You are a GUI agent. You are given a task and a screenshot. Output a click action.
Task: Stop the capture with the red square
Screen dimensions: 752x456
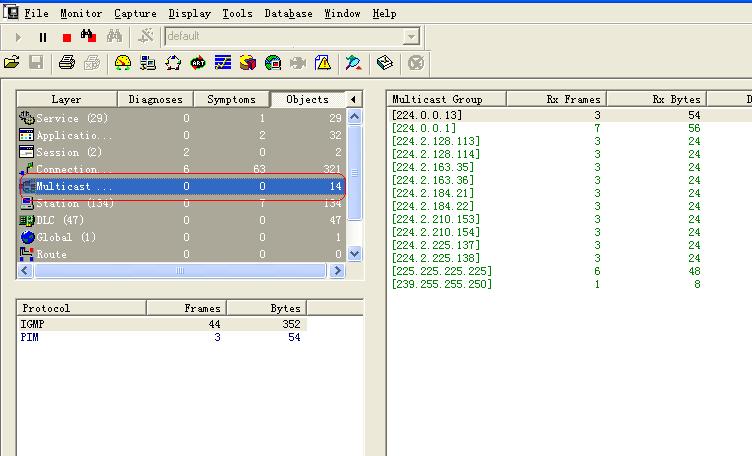point(66,37)
